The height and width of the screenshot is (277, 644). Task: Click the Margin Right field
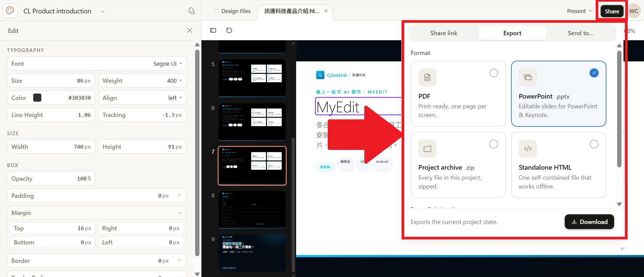click(x=141, y=228)
